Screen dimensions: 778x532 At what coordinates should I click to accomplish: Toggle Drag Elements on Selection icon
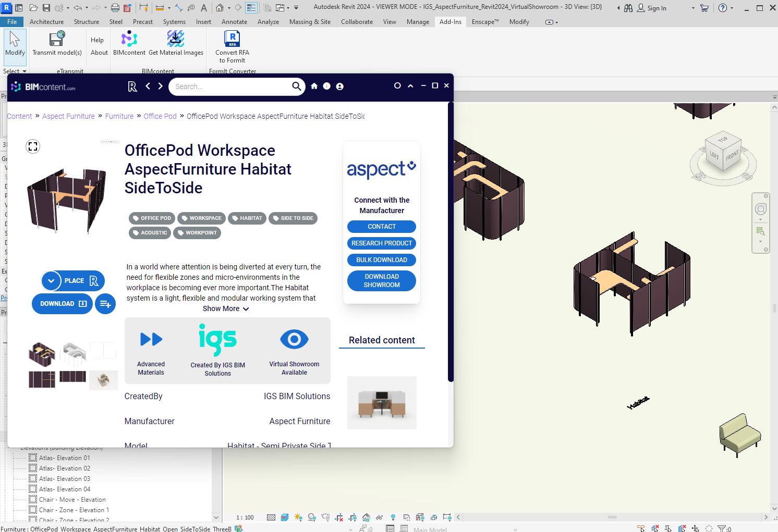pyautogui.click(x=695, y=528)
